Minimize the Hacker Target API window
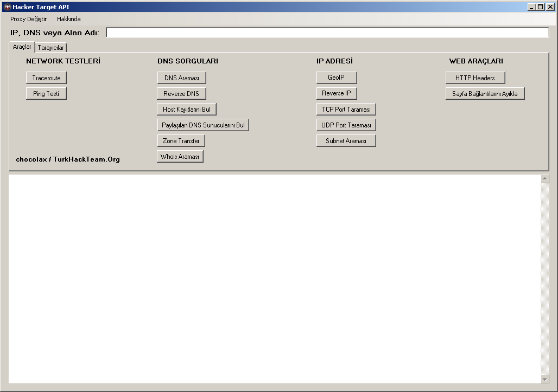The width and height of the screenshot is (558, 392). [x=531, y=7]
